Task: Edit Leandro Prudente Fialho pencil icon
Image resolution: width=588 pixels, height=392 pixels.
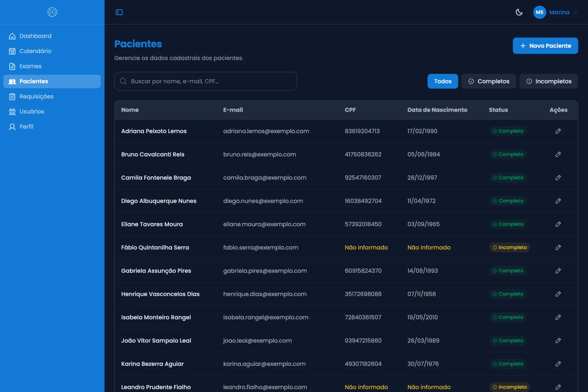Action: tap(558, 387)
